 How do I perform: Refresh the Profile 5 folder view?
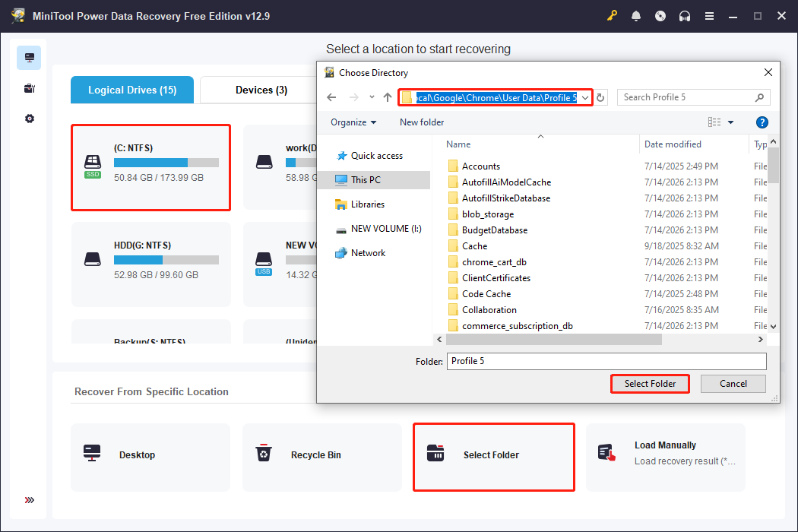click(x=600, y=97)
